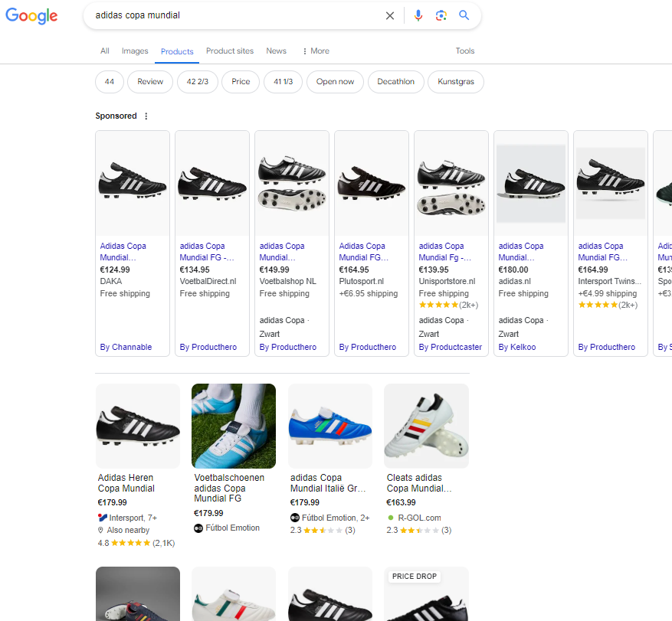Open the Price filter dropdown

pos(240,81)
